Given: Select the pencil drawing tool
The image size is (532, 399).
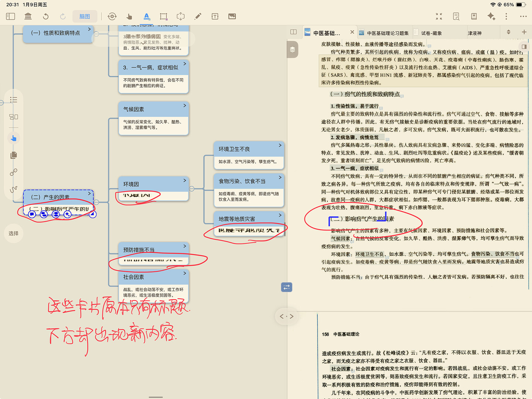Looking at the screenshot, I should pyautogui.click(x=198, y=16).
